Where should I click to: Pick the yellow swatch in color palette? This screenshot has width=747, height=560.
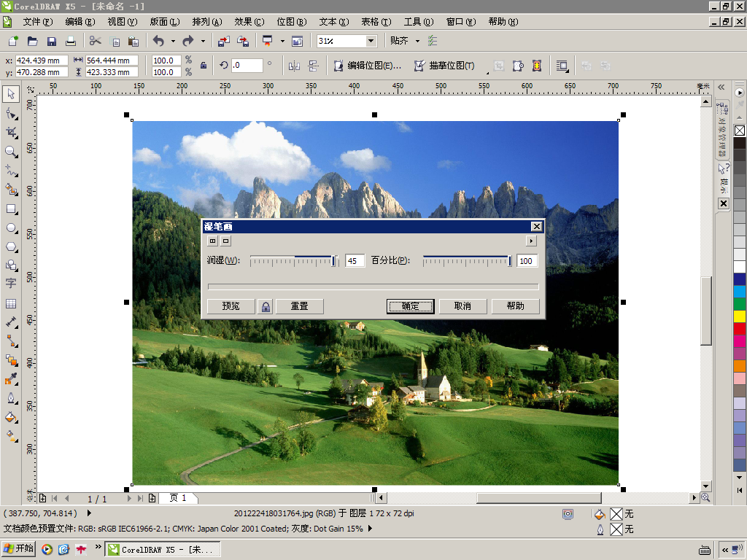[740, 316]
